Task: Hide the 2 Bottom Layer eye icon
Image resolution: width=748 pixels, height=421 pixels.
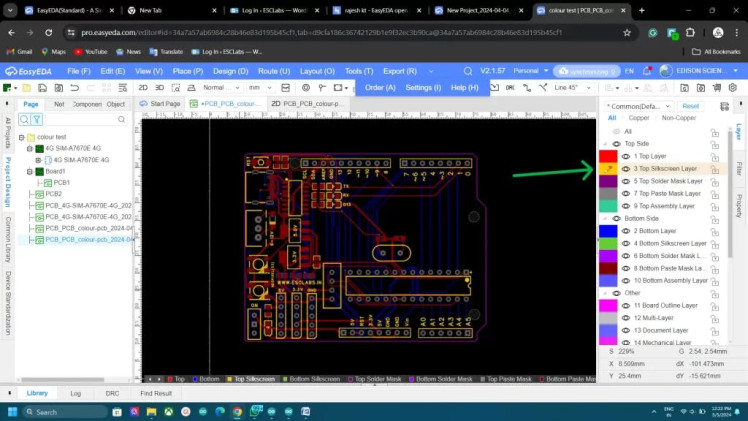Action: coord(626,231)
